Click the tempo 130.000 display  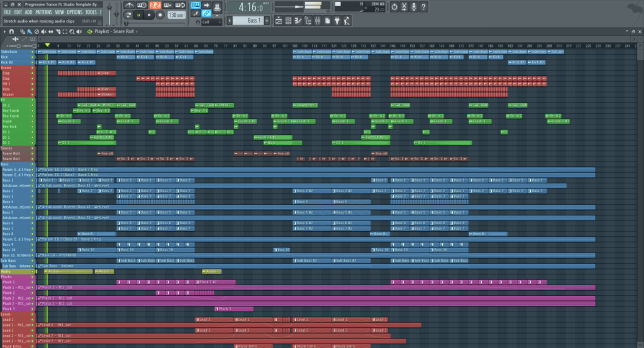pyautogui.click(x=175, y=15)
